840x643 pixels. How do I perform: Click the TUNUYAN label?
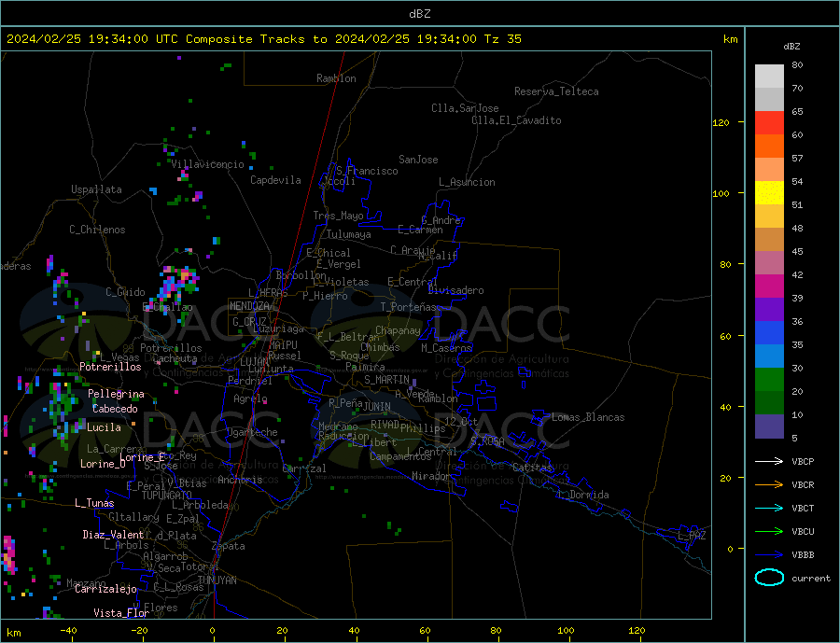[x=217, y=580]
